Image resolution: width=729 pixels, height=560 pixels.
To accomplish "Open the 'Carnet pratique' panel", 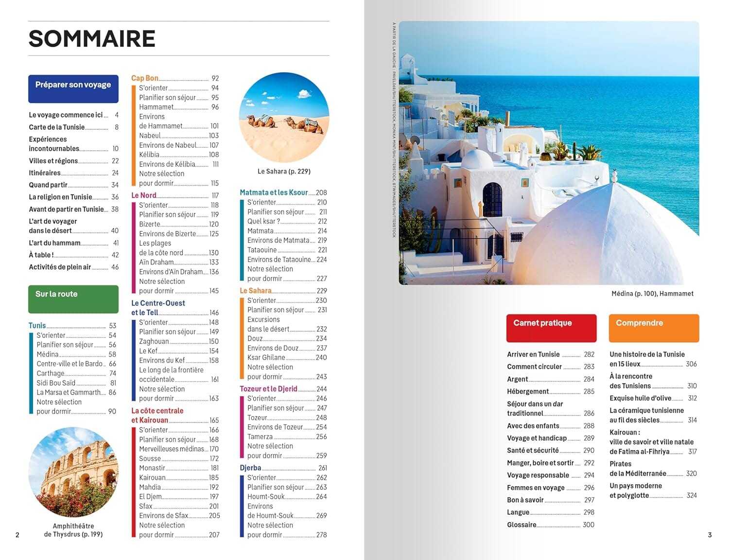I will (x=551, y=327).
